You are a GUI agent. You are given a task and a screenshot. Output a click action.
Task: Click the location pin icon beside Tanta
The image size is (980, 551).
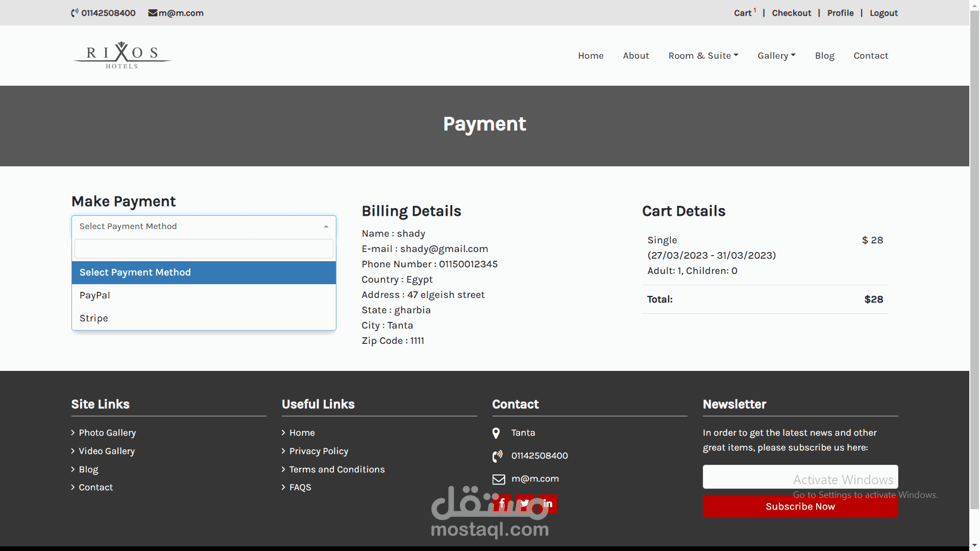point(496,433)
